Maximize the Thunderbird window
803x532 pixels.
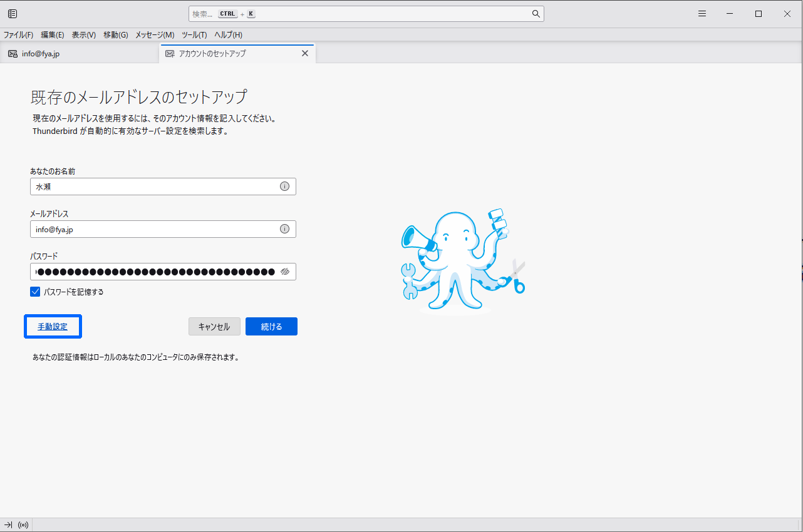(x=759, y=14)
